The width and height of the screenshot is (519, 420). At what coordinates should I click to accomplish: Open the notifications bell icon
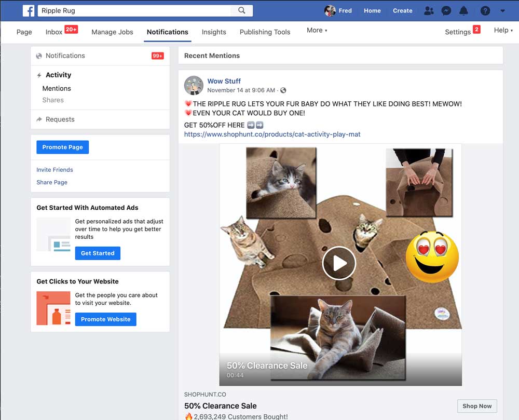463,10
